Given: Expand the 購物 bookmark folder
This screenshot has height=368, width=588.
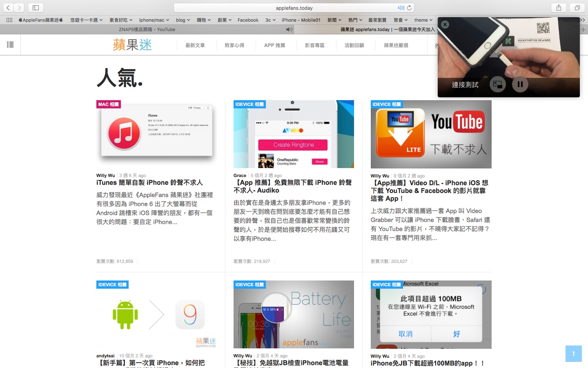Looking at the screenshot, I should pos(204,20).
